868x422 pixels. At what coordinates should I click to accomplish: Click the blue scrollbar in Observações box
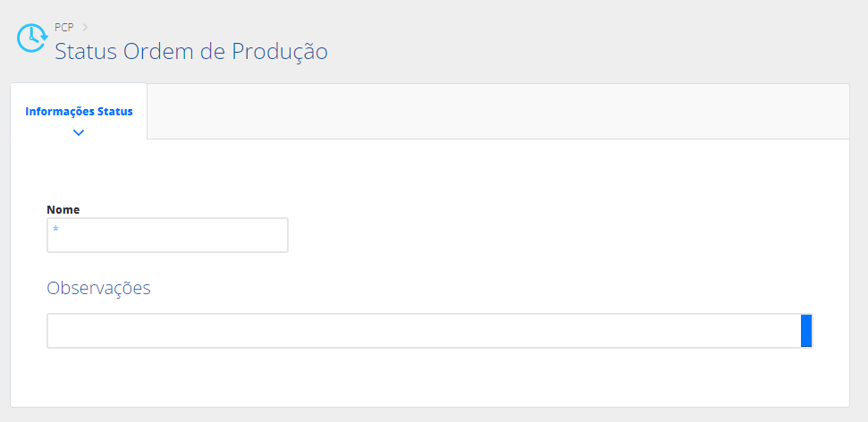point(806,331)
